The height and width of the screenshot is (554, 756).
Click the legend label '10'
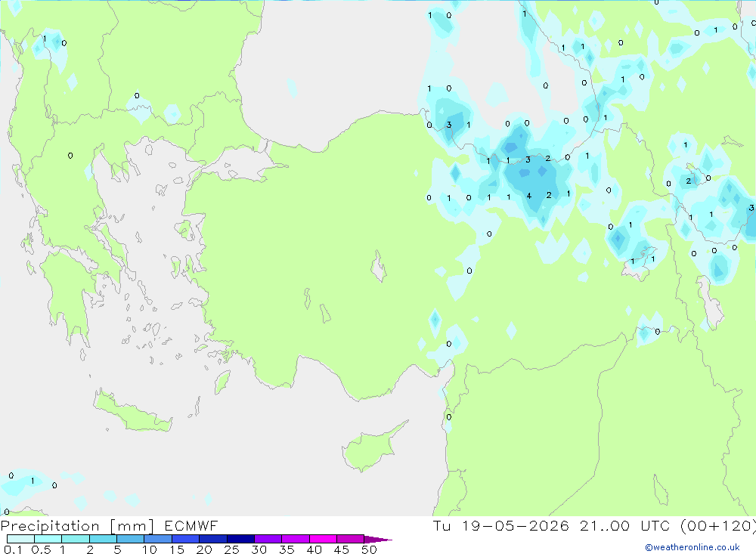(150, 549)
